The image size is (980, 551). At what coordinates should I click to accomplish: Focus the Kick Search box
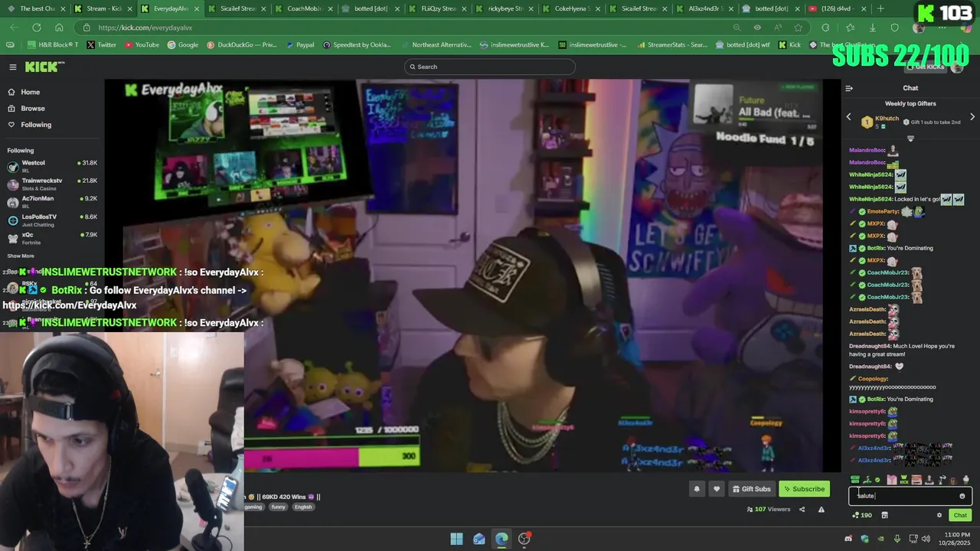490,67
